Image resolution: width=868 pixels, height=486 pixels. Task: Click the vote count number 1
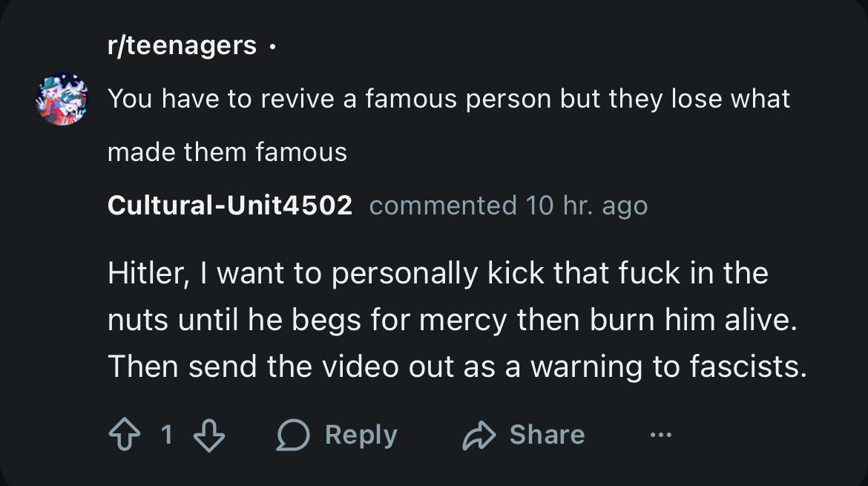point(167,435)
